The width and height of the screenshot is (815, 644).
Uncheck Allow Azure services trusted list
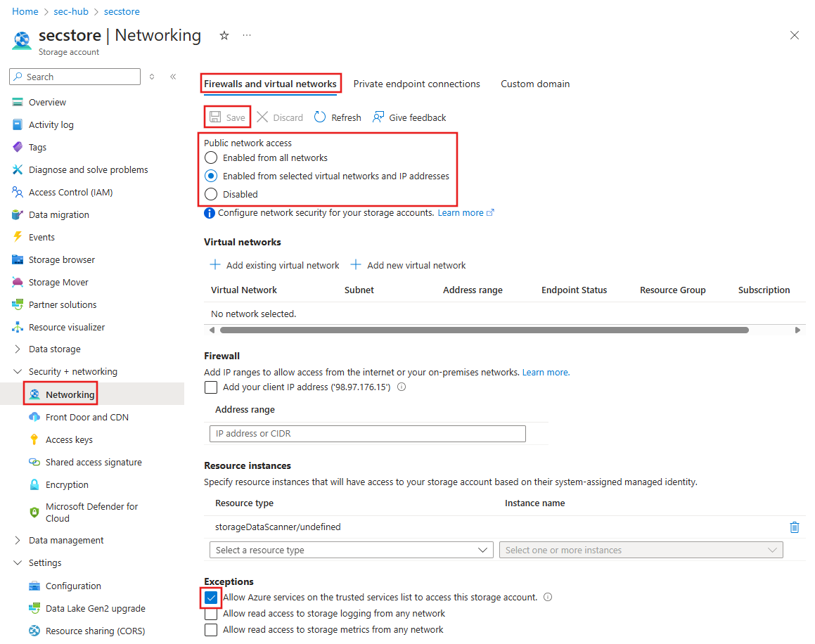(x=211, y=597)
